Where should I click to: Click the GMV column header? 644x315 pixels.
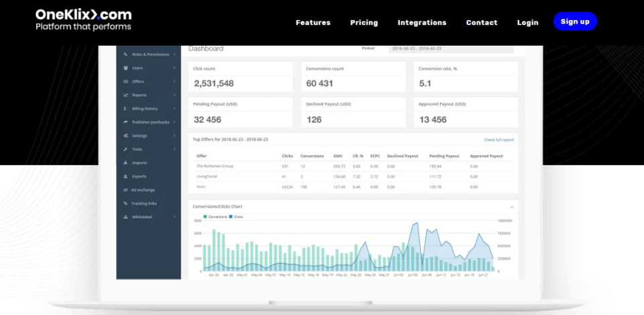[337, 156]
